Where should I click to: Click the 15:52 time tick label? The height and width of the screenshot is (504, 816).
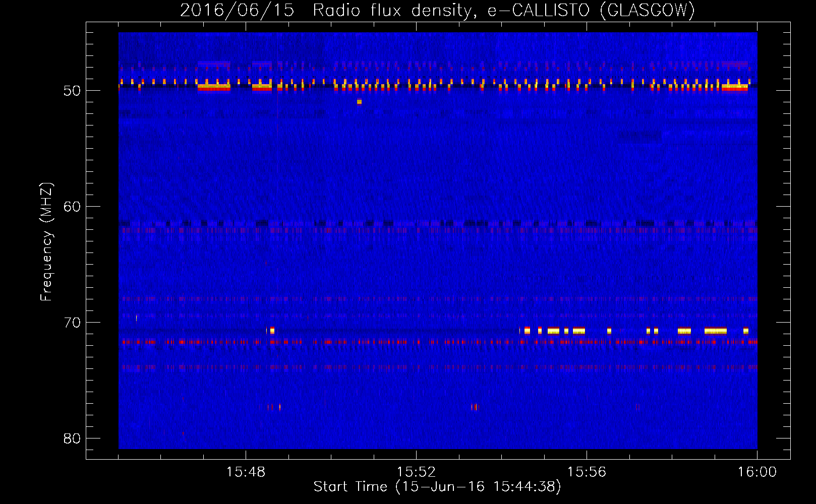[416, 472]
